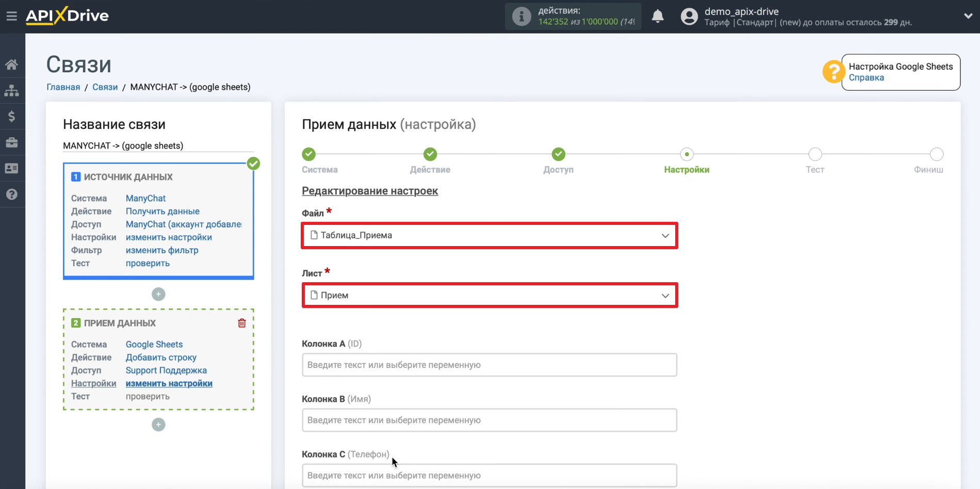Click the ApiX-Drive logo
The width and height of the screenshot is (980, 489).
pyautogui.click(x=67, y=15)
